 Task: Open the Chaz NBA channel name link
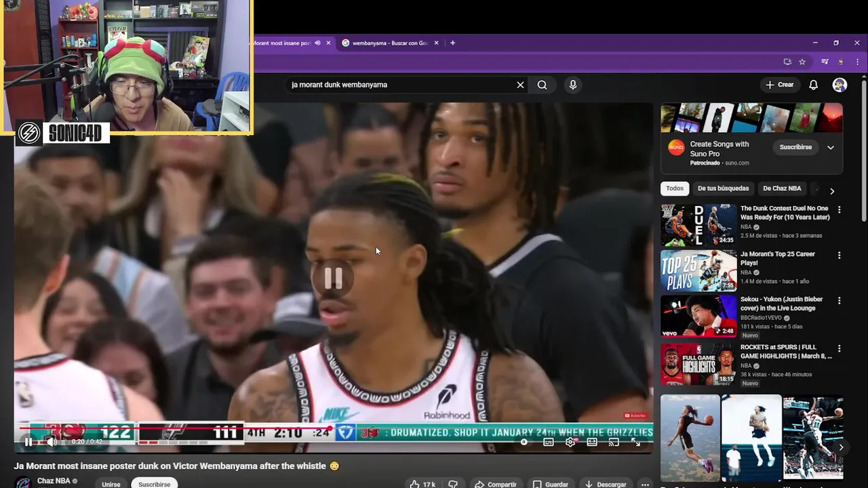pos(54,481)
